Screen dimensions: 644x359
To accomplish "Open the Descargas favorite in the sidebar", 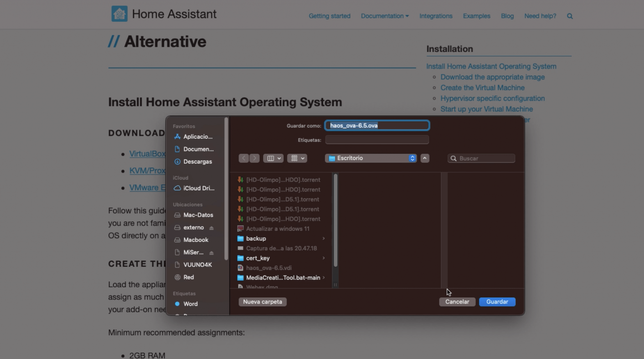I will (198, 162).
